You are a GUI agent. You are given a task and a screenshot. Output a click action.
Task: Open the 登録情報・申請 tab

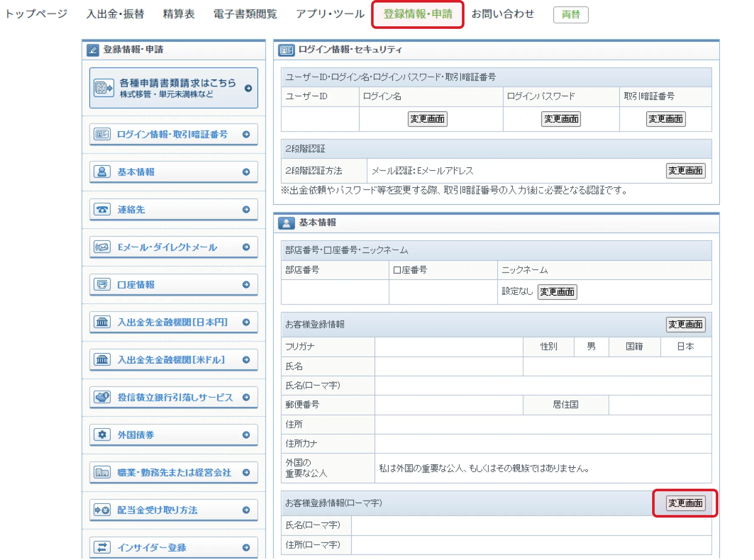pyautogui.click(x=418, y=14)
